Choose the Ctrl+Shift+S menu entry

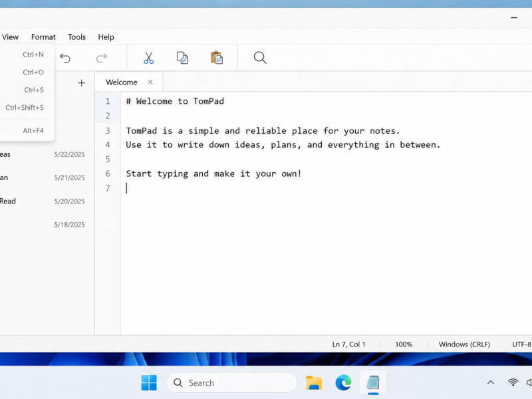[x=27, y=107]
